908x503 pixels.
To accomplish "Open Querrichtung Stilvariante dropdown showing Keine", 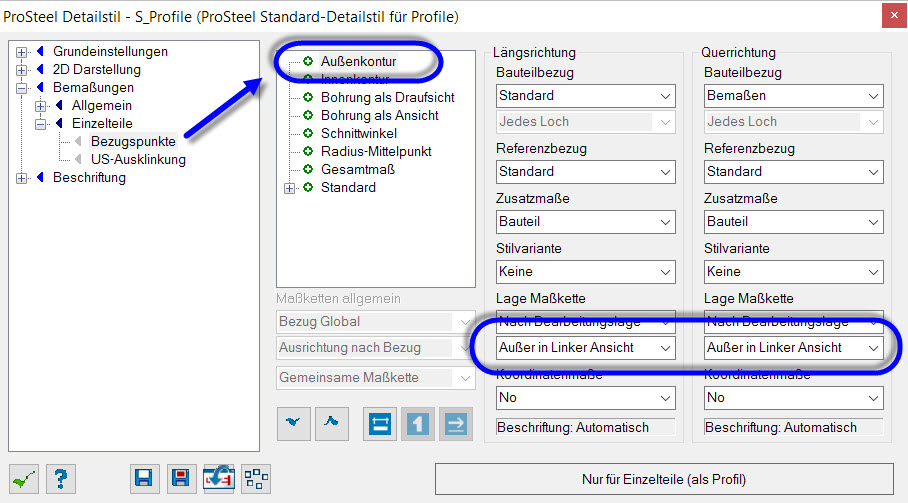I will tap(793, 271).
